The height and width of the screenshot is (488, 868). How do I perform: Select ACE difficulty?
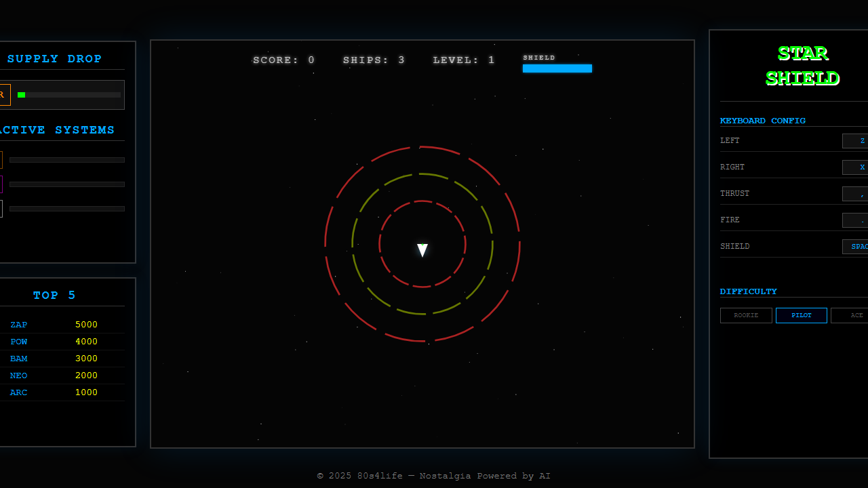(850, 315)
